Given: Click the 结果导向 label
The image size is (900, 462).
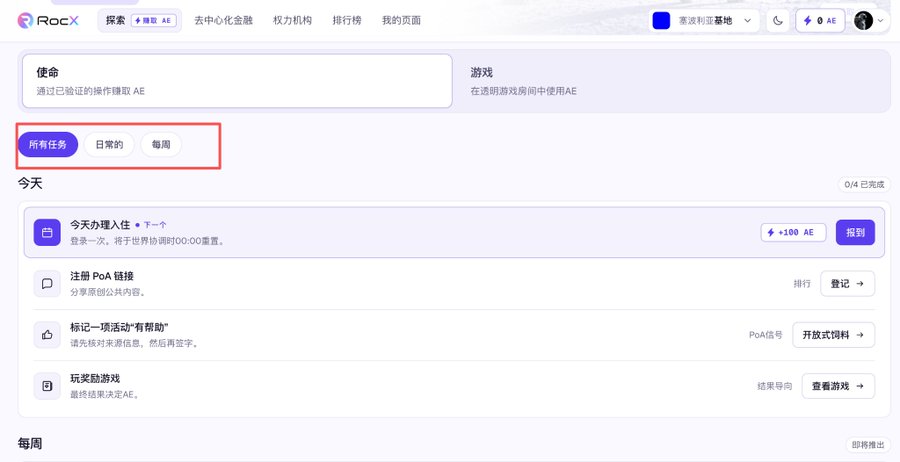Looking at the screenshot, I should 774,386.
